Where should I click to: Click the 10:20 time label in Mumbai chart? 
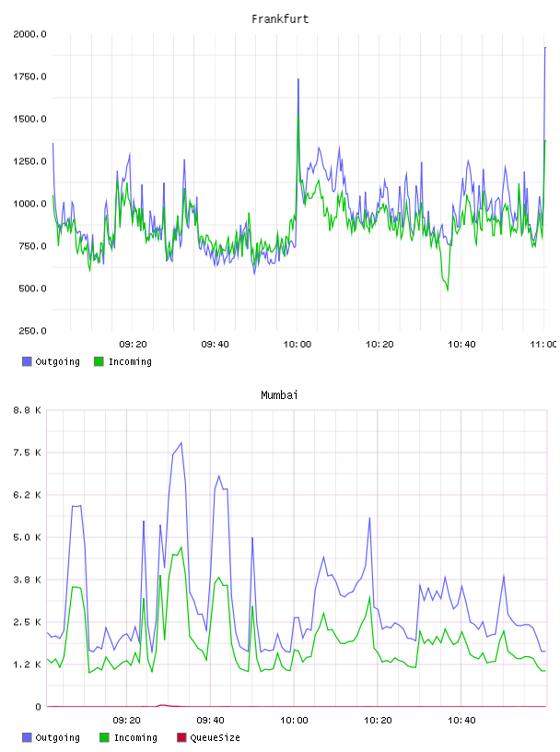378,721
